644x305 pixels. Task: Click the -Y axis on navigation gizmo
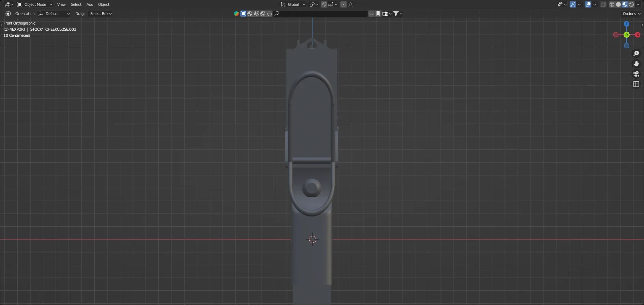coord(627,35)
